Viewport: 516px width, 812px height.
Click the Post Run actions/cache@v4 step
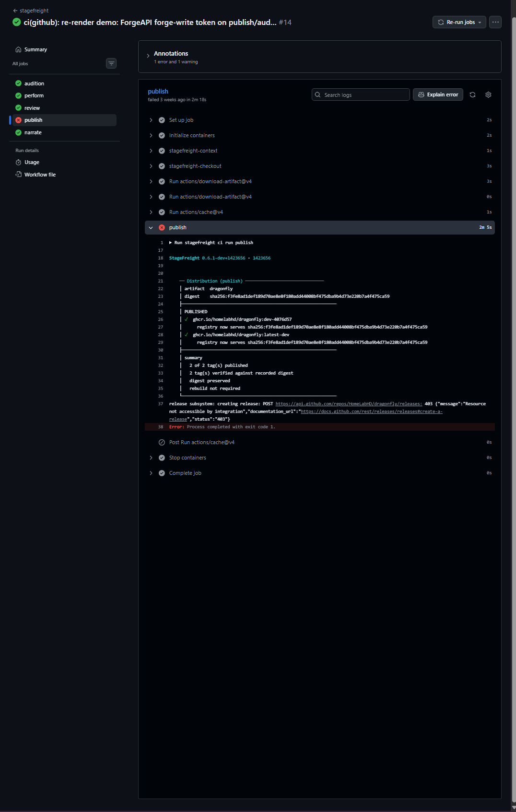(x=320, y=442)
